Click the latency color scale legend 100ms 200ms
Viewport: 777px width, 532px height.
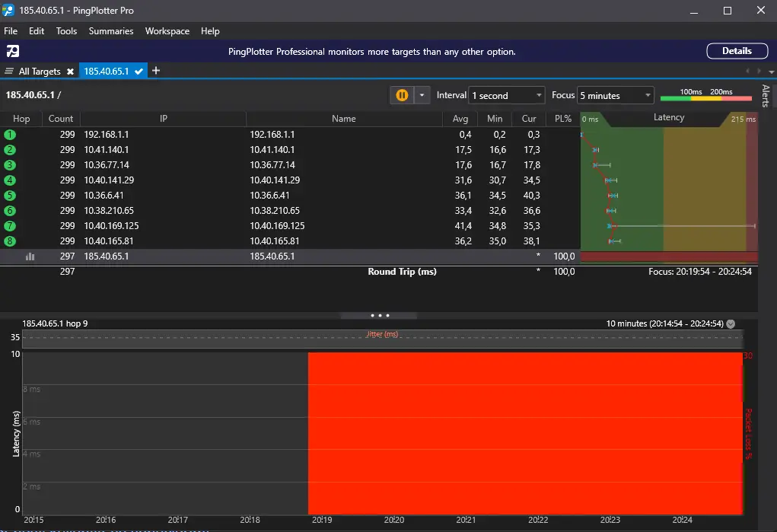[x=706, y=94]
